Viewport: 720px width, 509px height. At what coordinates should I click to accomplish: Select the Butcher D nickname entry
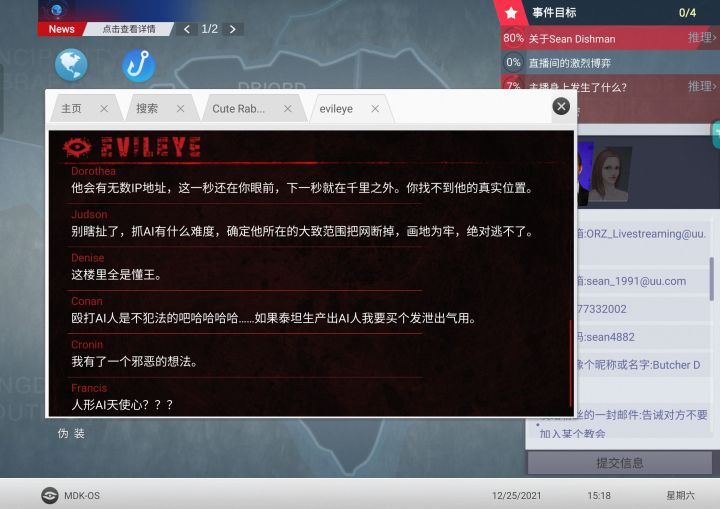tap(641, 365)
